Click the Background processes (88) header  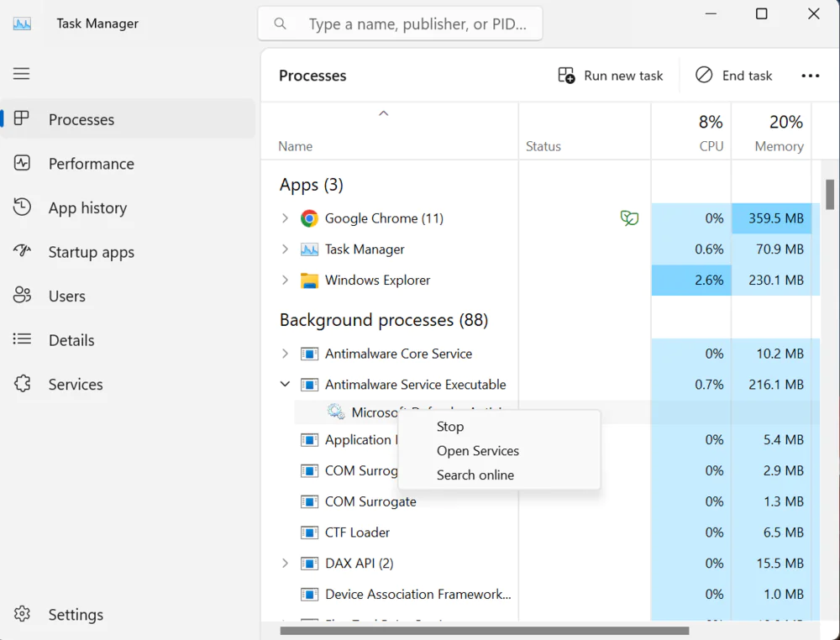click(x=384, y=320)
